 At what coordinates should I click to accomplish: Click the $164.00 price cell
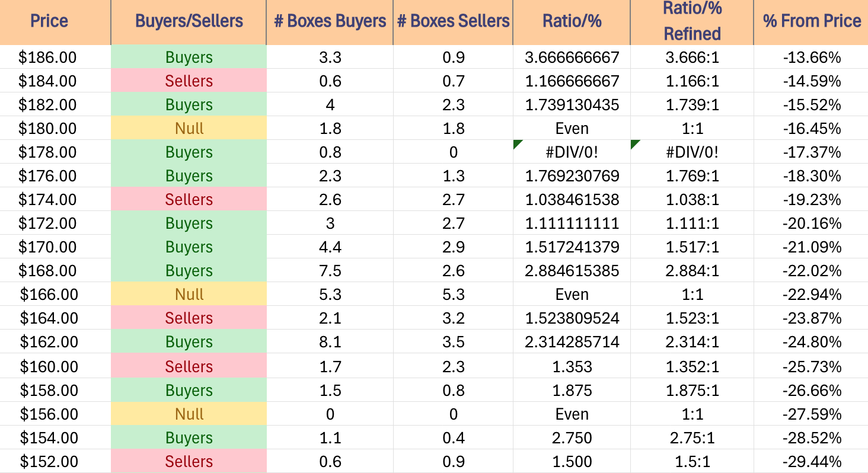pos(55,318)
